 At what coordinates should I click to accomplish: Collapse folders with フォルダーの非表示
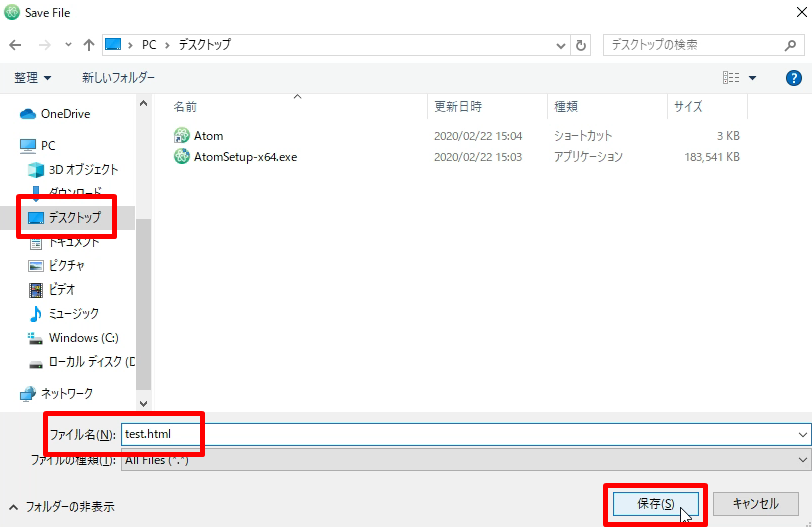tap(62, 507)
